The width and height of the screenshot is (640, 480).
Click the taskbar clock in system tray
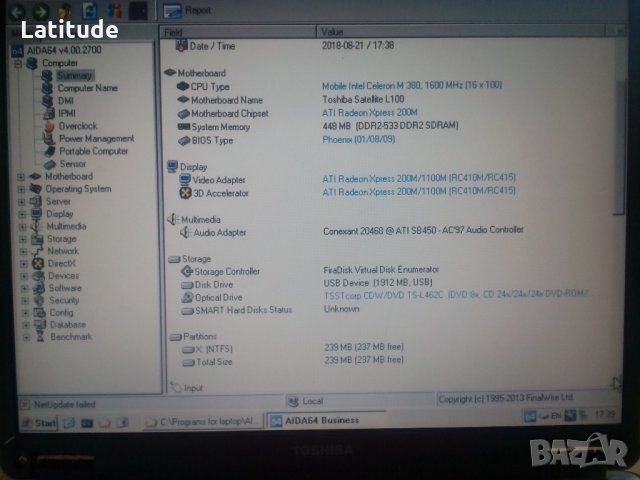click(x=604, y=415)
